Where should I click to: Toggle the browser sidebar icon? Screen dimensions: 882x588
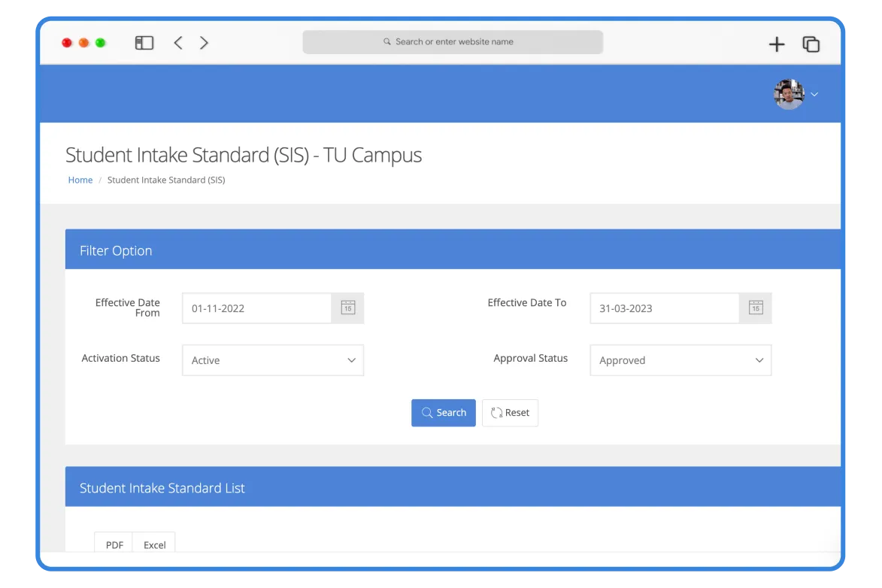[144, 43]
